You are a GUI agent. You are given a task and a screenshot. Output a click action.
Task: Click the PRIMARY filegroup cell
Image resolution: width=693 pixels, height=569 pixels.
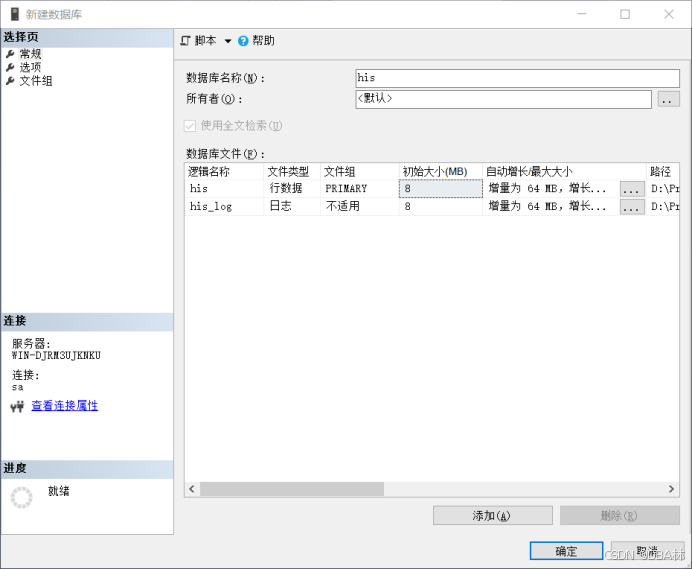pos(360,189)
